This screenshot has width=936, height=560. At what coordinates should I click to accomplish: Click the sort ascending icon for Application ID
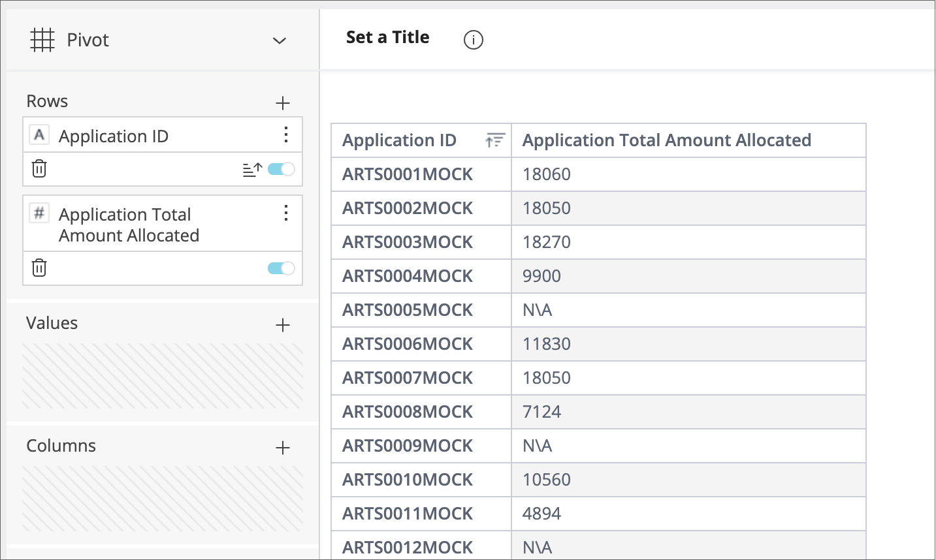click(252, 170)
